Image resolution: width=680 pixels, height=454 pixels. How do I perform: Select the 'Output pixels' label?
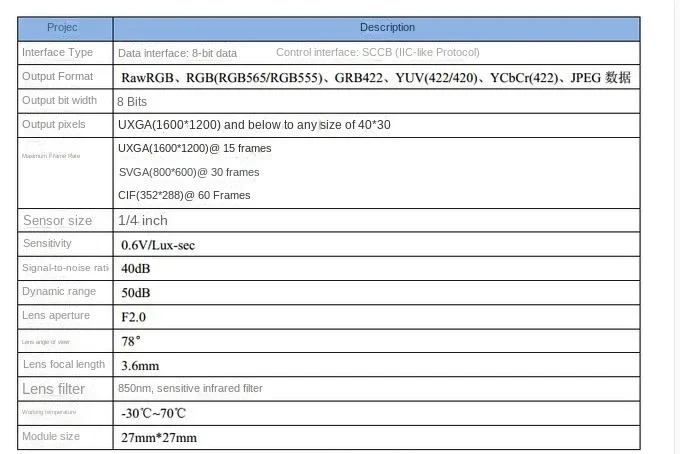coord(54,124)
